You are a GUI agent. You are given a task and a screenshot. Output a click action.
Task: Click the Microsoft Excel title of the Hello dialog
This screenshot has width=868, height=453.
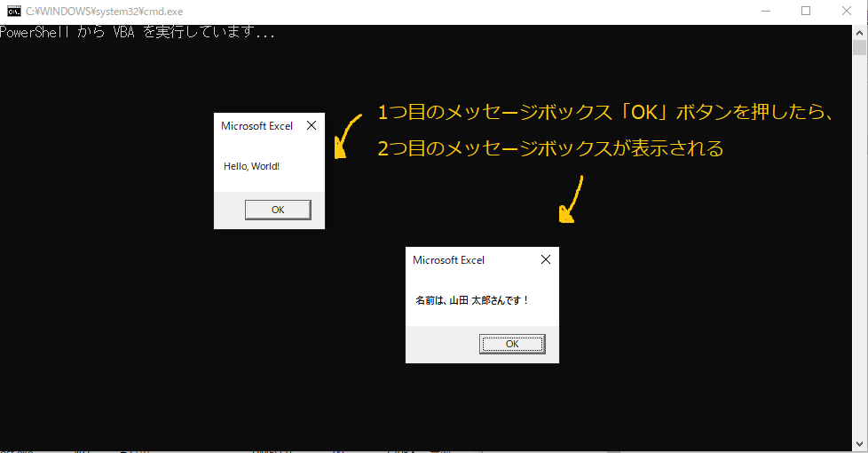256,126
